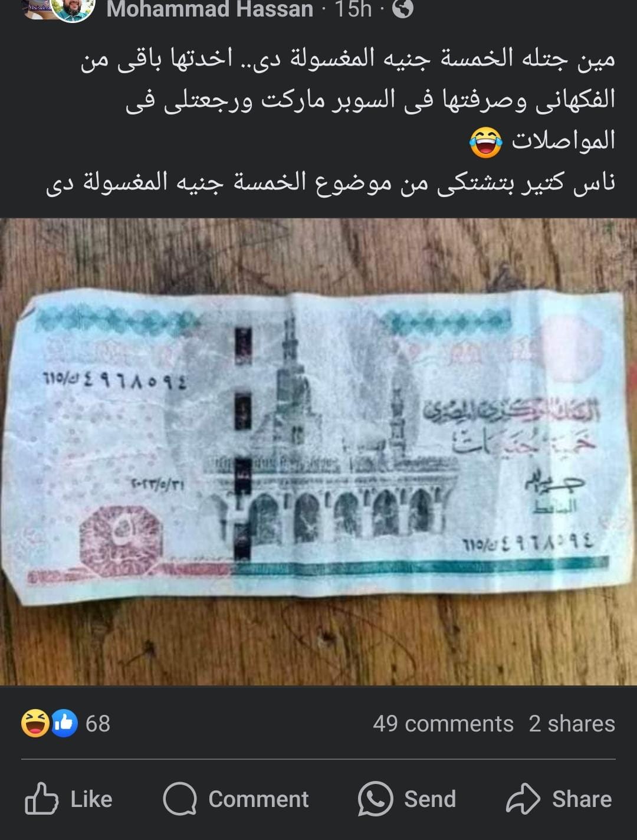The image size is (637, 840).
Task: Tap the 15h post timestamp
Action: pos(353,9)
